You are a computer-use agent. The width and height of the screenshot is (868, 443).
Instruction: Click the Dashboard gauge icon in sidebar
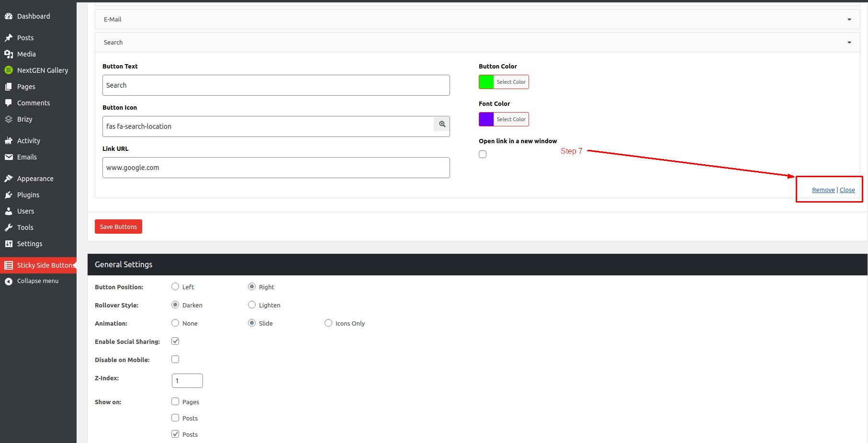click(x=9, y=16)
